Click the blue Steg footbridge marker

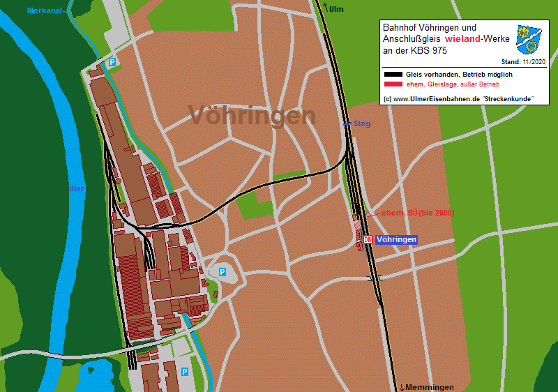point(347,124)
